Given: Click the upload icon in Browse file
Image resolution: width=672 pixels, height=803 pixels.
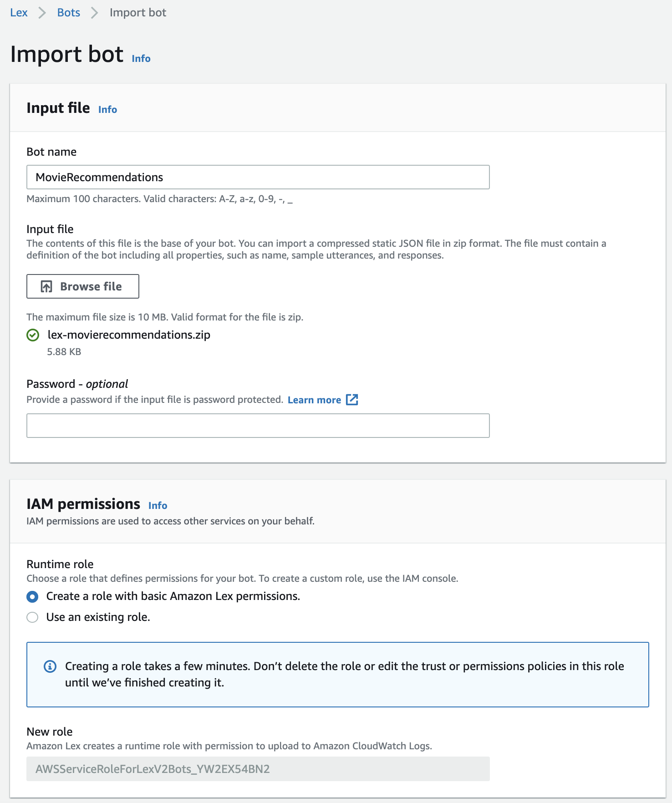Looking at the screenshot, I should point(46,286).
